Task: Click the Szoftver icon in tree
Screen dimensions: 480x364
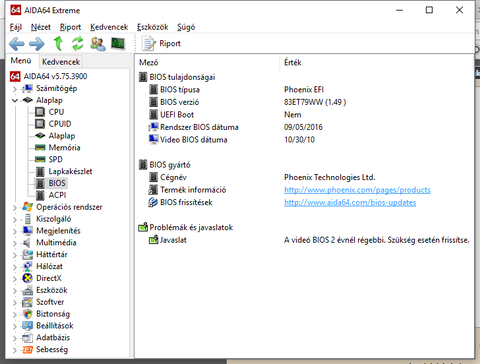Action: click(27, 302)
